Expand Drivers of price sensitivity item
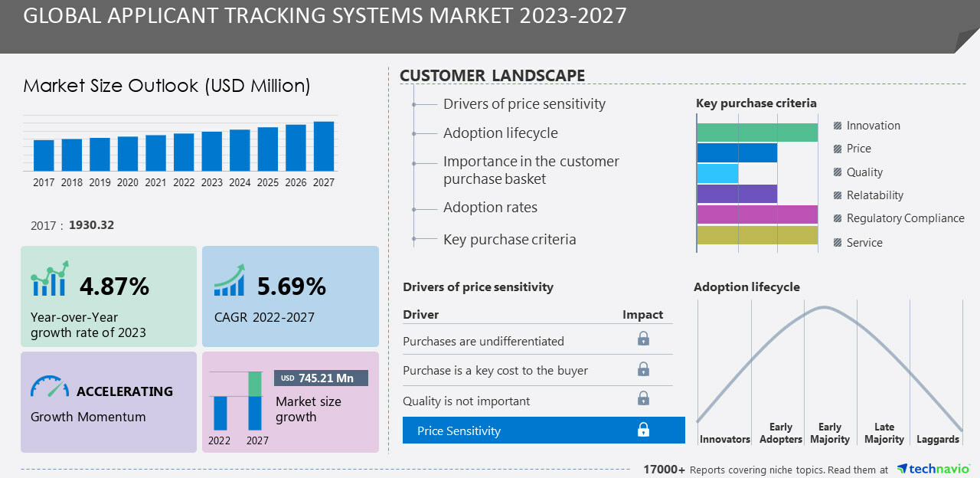The height and width of the screenshot is (478, 980). [x=524, y=104]
